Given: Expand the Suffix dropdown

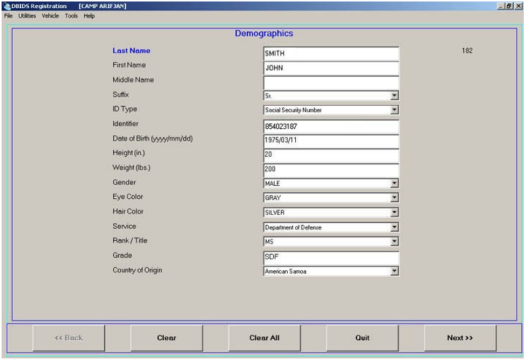Looking at the screenshot, I should pyautogui.click(x=394, y=96).
